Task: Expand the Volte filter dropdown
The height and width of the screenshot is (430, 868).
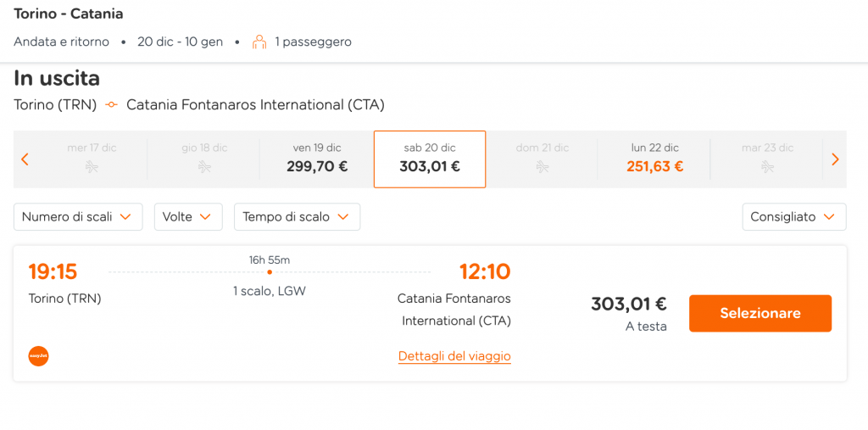Action: tap(188, 216)
